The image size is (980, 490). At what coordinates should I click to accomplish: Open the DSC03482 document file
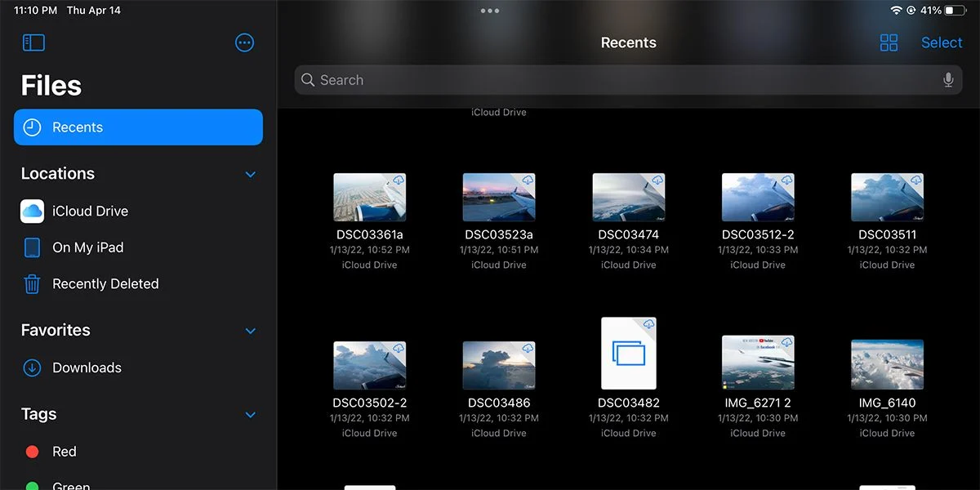click(x=628, y=354)
